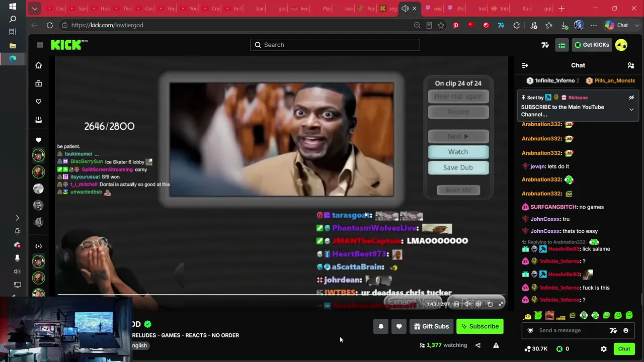Open chat settings gear
Viewport: 644px width, 362px height.
pyautogui.click(x=604, y=349)
